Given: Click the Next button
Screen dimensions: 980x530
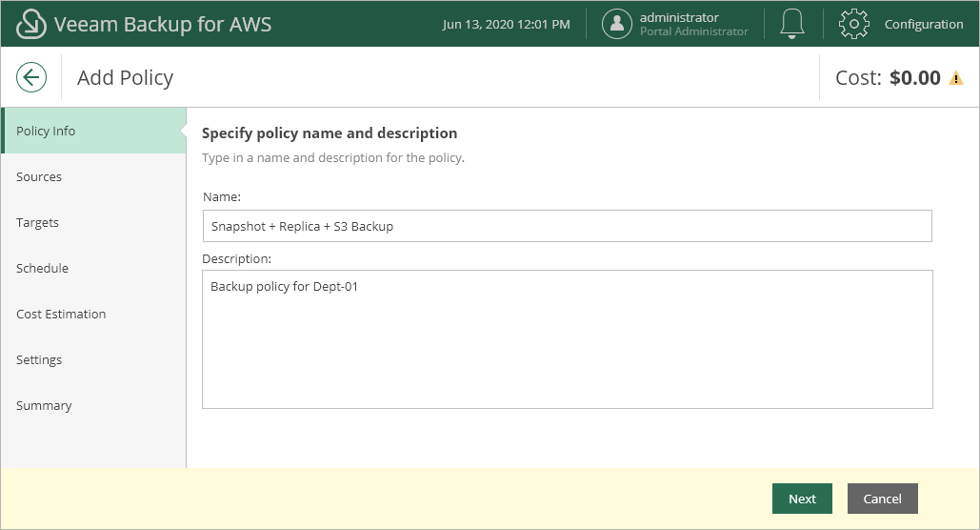Looking at the screenshot, I should pyautogui.click(x=802, y=499).
